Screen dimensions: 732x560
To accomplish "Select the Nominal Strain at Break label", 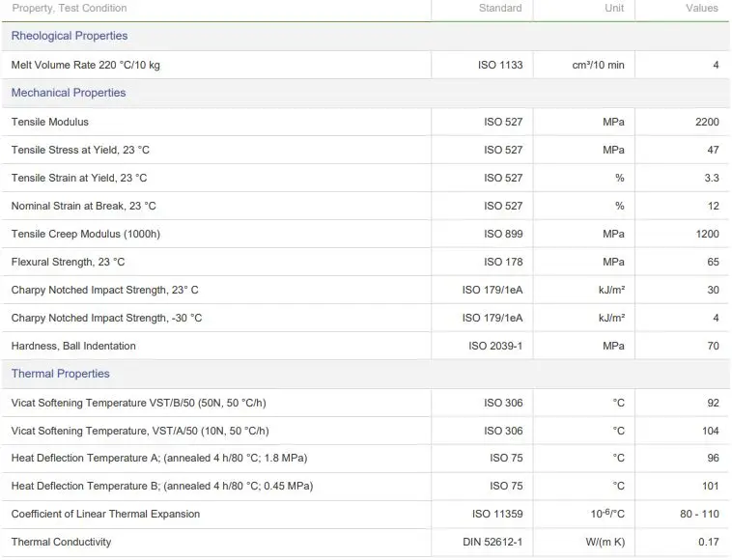I will click(x=83, y=206).
